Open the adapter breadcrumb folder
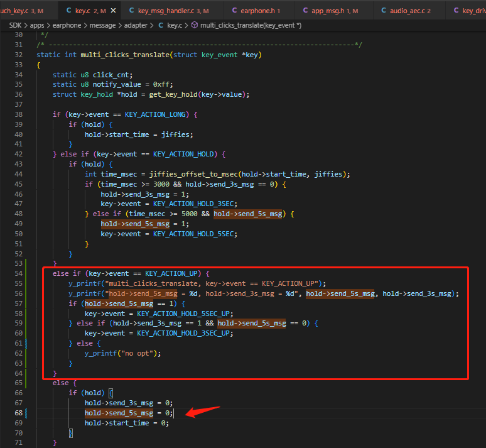The height and width of the screenshot is (448, 486). point(136,25)
